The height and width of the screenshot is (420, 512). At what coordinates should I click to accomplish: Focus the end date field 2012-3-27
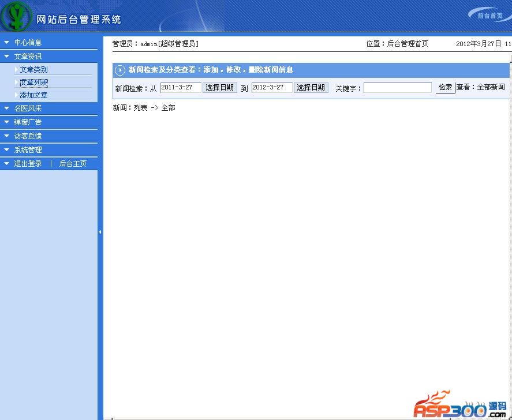click(x=272, y=88)
